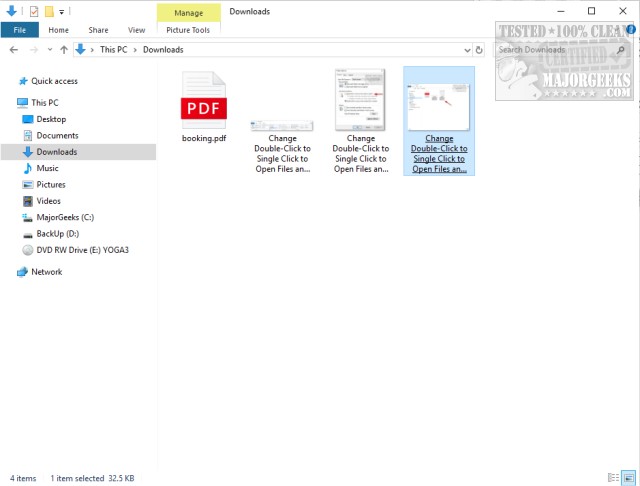Click the Forward arrow button
640x486 pixels.
pyautogui.click(x=34, y=50)
